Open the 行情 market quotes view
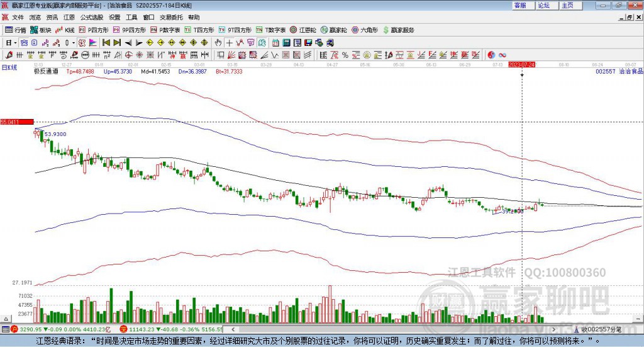Screen dimensions: 644x347 coord(16,30)
